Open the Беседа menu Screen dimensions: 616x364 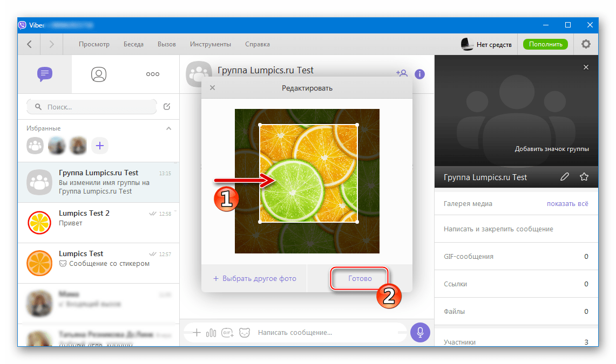click(133, 44)
